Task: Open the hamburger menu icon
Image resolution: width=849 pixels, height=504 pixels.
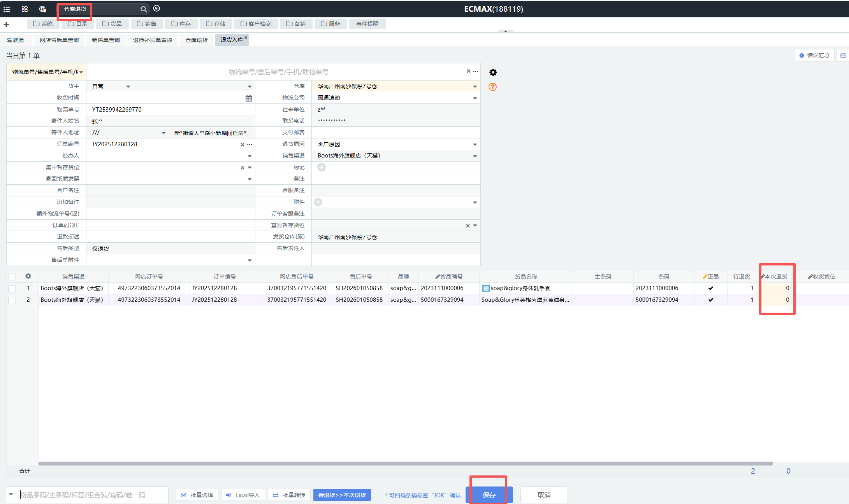Action: tap(7, 9)
